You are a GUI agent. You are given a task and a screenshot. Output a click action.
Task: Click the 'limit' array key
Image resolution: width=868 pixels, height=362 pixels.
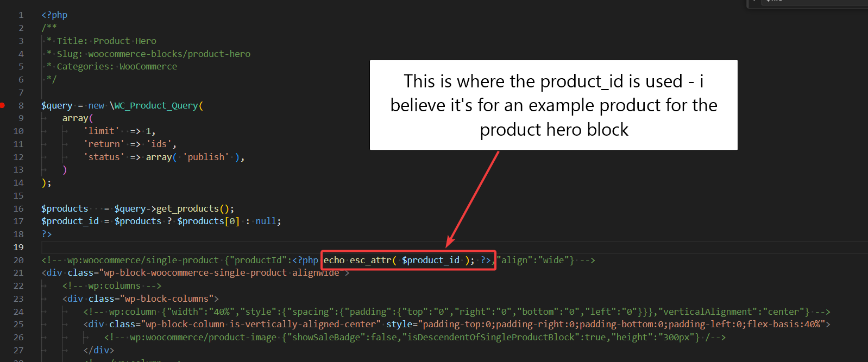click(102, 131)
